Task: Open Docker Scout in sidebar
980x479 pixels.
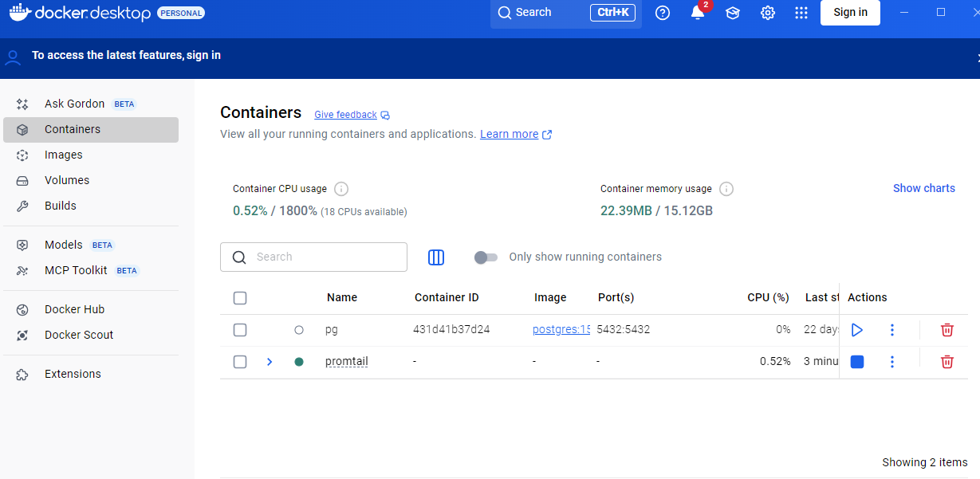Action: [91, 335]
